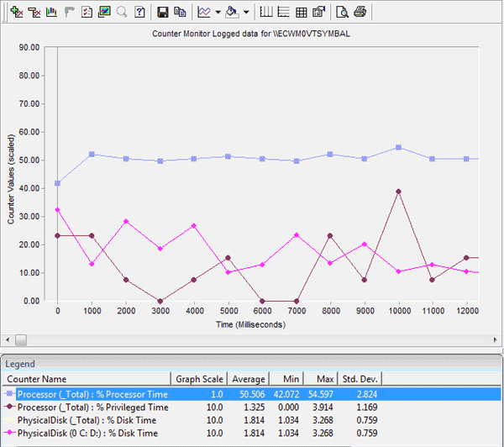
Task: Toggle both grid lines with the grid icon
Action: click(302, 12)
